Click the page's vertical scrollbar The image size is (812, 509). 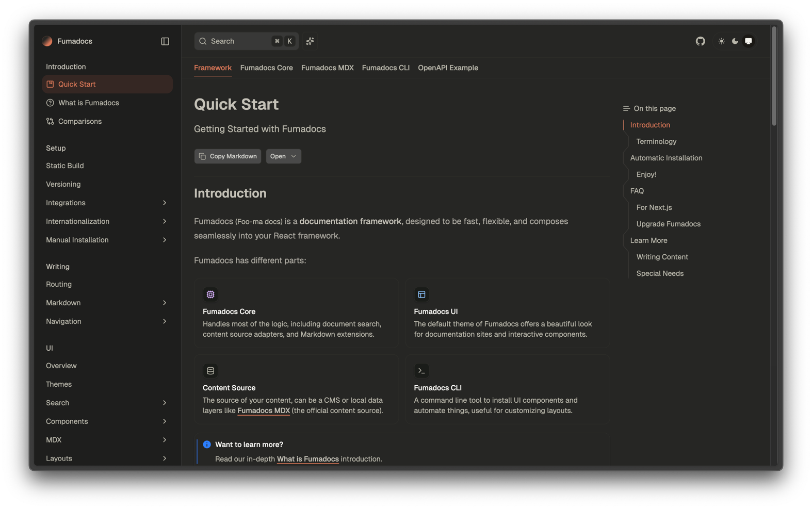(774, 77)
